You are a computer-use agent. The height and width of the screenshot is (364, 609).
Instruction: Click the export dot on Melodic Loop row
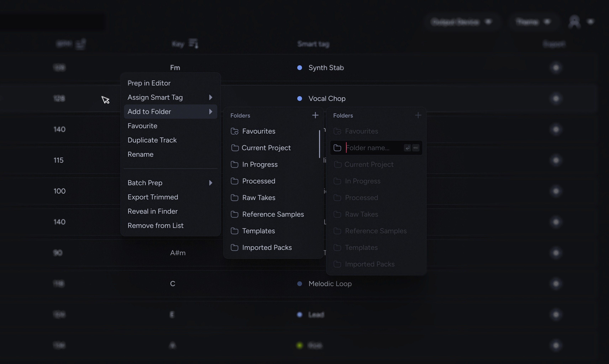click(556, 284)
